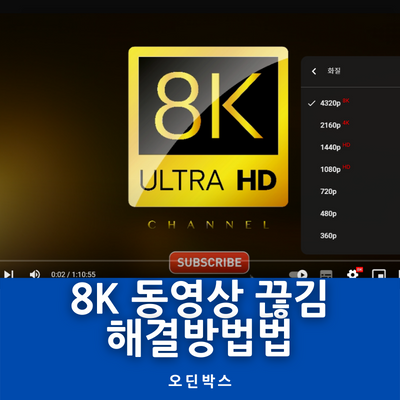Click the 오딘박스 caption text
This screenshot has width=400, height=400.
point(200,381)
